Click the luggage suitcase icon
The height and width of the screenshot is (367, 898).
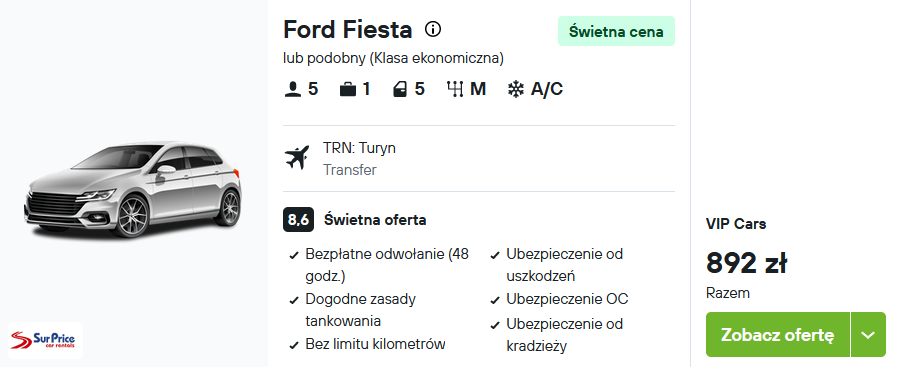[348, 89]
